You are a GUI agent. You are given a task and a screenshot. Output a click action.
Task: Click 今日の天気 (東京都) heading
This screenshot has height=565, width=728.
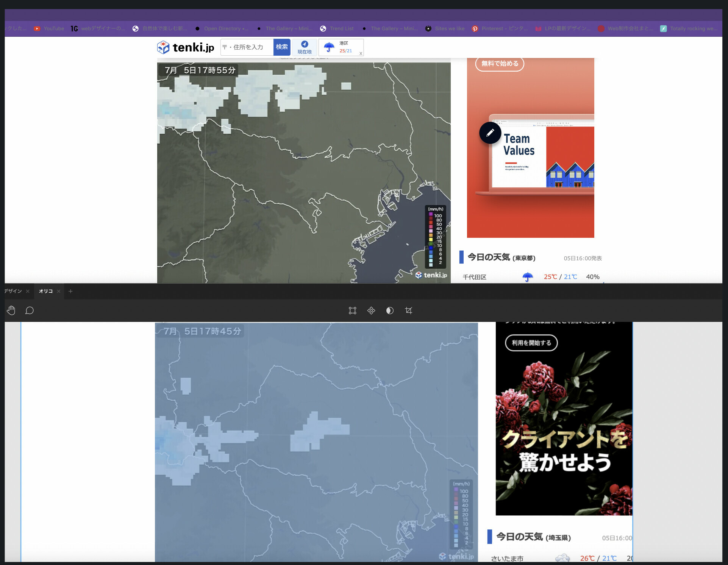tap(501, 257)
